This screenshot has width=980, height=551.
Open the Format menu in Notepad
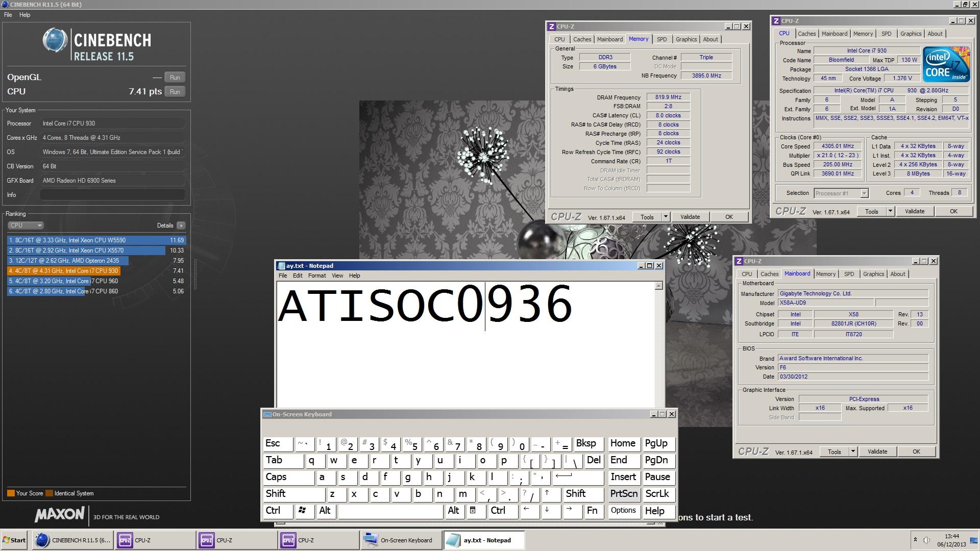(x=316, y=275)
